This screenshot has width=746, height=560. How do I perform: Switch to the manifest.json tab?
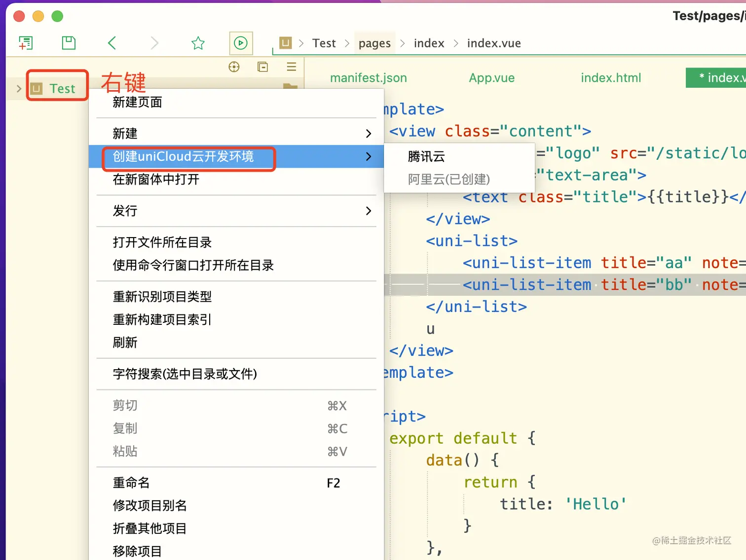[x=369, y=78]
